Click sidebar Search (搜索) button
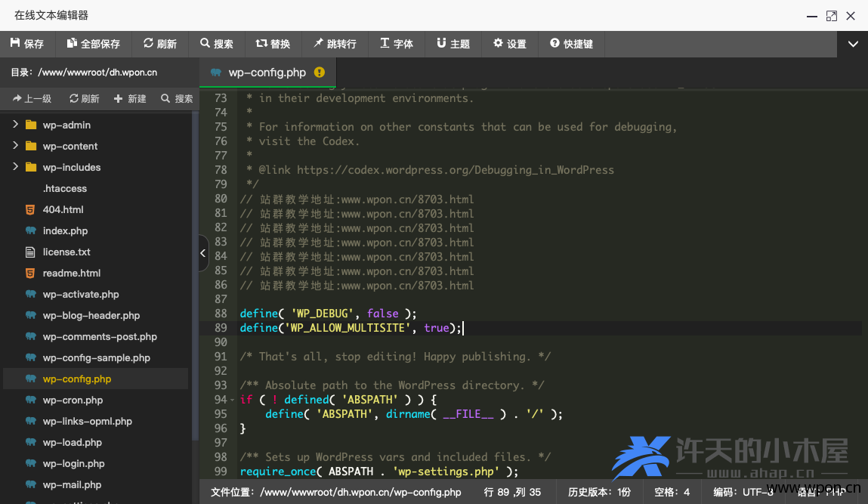 (177, 98)
